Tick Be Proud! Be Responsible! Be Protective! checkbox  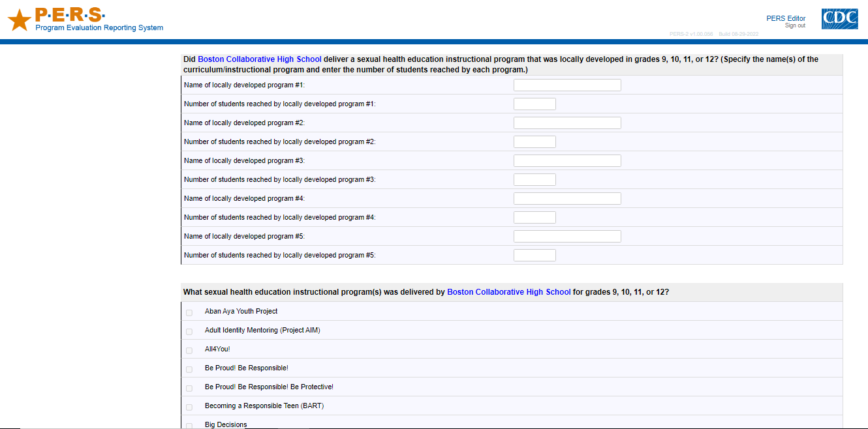click(189, 389)
